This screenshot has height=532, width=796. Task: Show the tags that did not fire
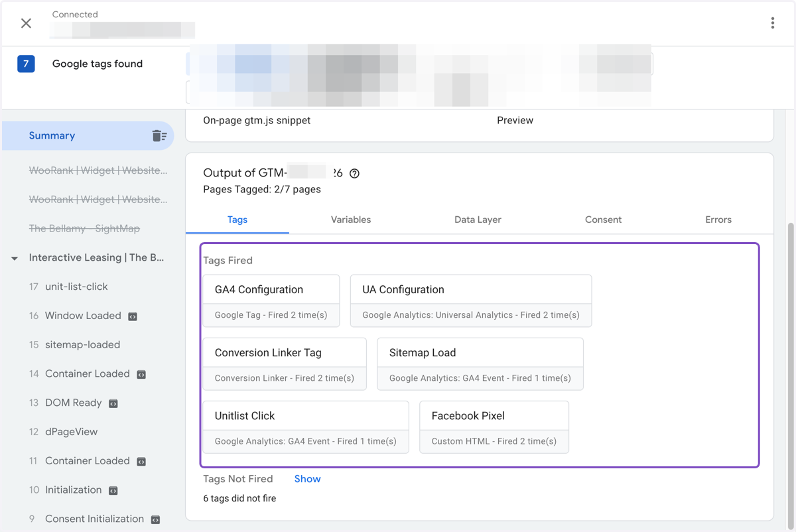[307, 479]
